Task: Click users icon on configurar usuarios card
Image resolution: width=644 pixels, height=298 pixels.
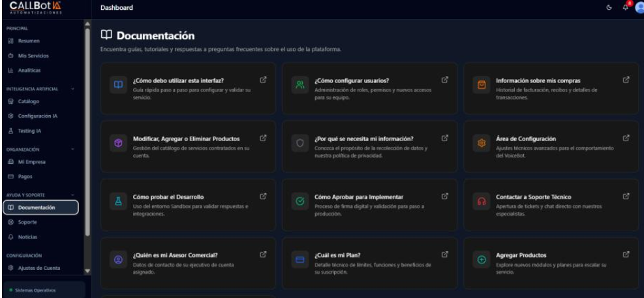Action: (x=300, y=85)
